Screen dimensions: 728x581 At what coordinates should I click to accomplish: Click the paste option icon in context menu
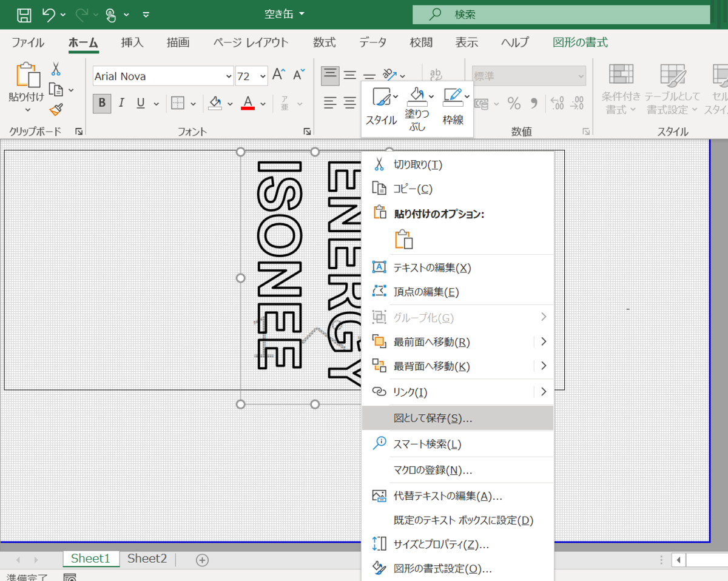403,239
